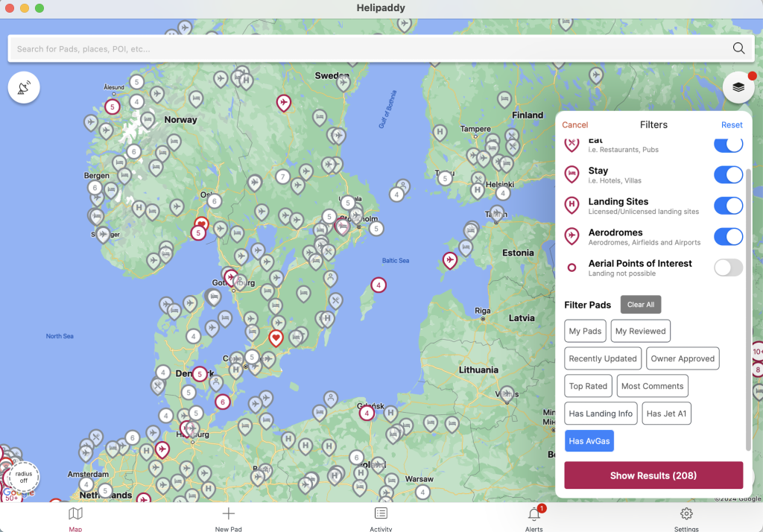Screen dimensions: 763x532
Task: Enable Aerial Points of Interest toggle
Action: tap(728, 267)
